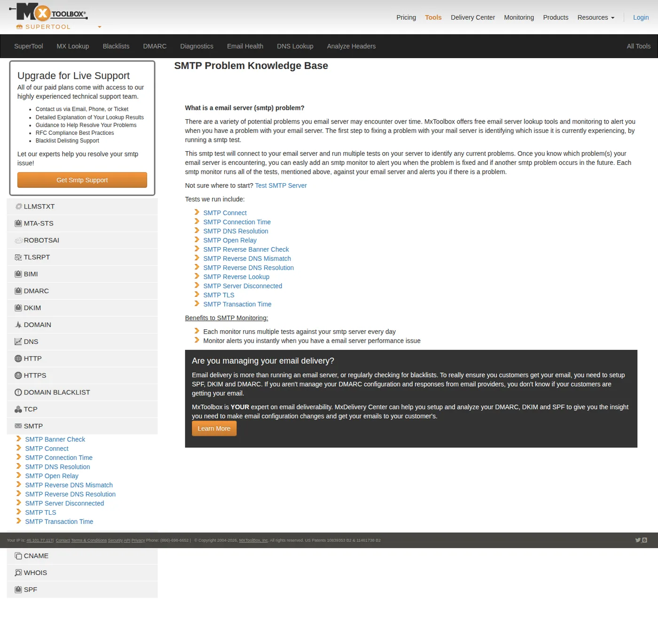Click the MTA-STS icon in sidebar
Image resolution: width=658 pixels, height=644 pixels.
pyautogui.click(x=18, y=224)
